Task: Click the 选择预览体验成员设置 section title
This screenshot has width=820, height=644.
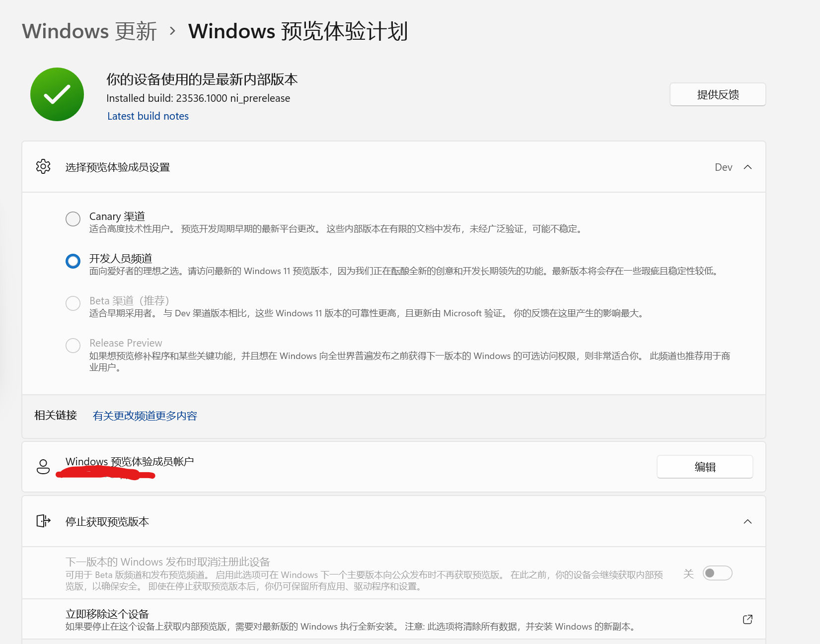Action: click(x=118, y=167)
